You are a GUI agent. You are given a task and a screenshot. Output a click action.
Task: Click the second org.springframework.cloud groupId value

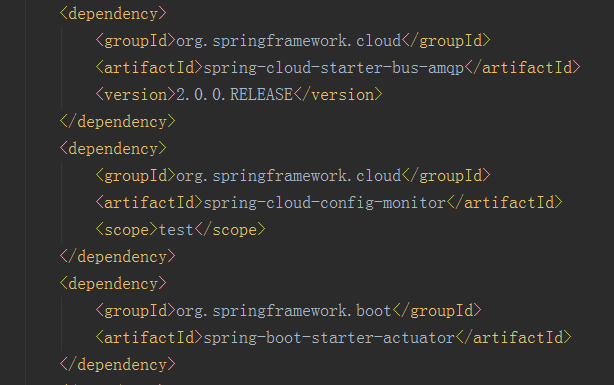point(289,176)
